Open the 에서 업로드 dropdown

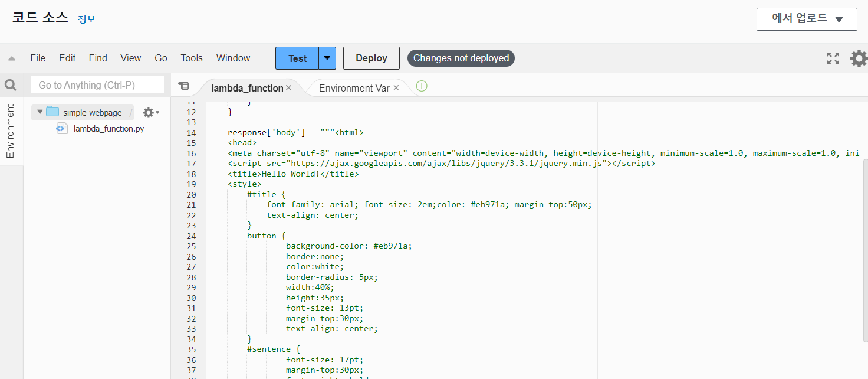[x=807, y=19]
